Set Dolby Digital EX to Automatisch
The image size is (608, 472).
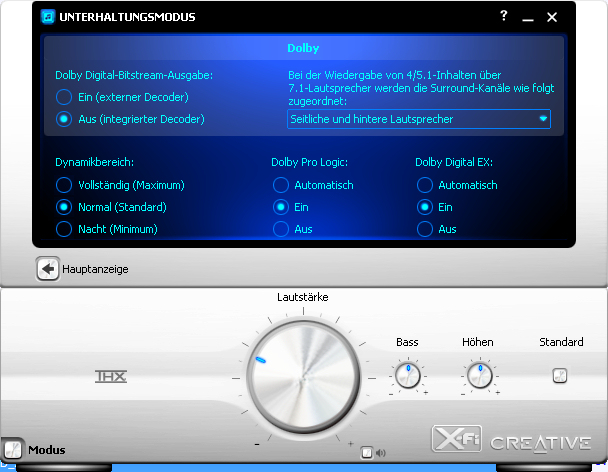coord(425,185)
